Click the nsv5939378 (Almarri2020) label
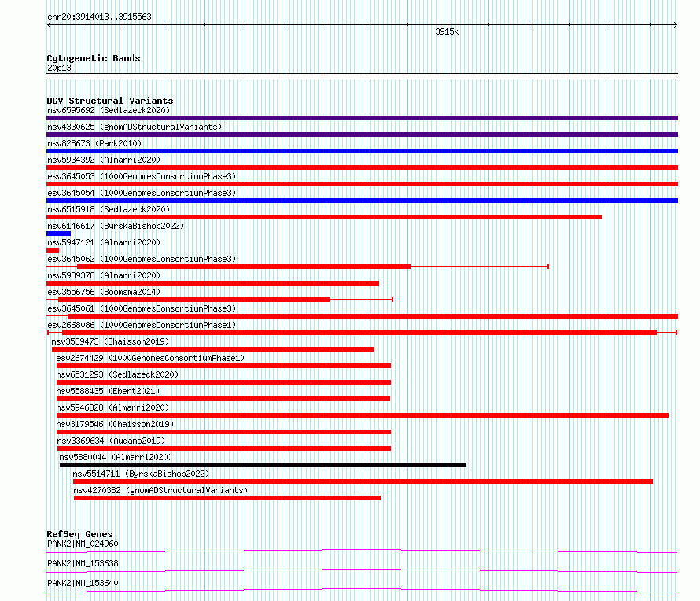Screen dimensions: 700x601 point(104,275)
